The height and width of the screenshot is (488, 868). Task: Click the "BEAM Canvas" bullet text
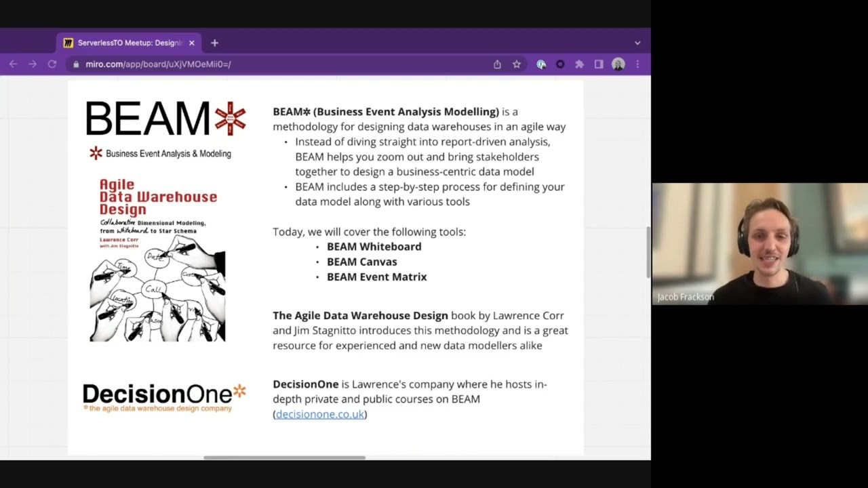point(362,262)
